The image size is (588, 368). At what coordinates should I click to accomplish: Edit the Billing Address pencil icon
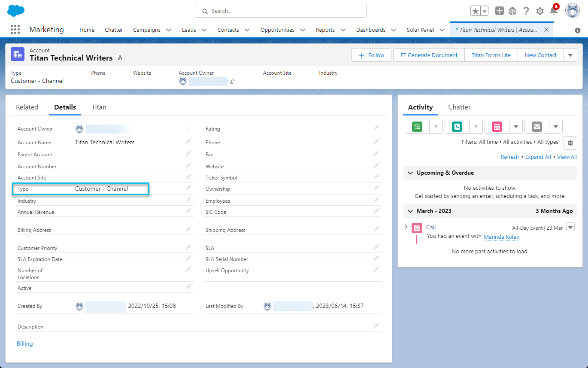[x=188, y=228]
